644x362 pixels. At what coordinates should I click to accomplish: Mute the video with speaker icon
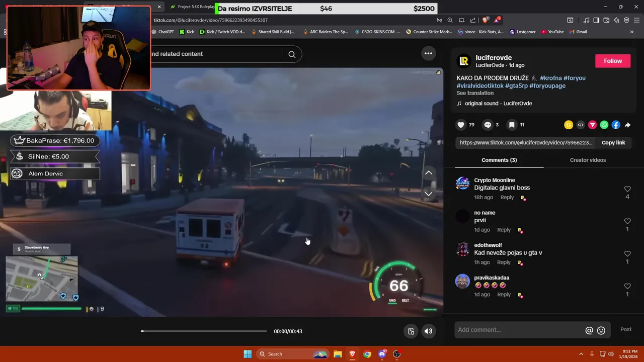428,331
